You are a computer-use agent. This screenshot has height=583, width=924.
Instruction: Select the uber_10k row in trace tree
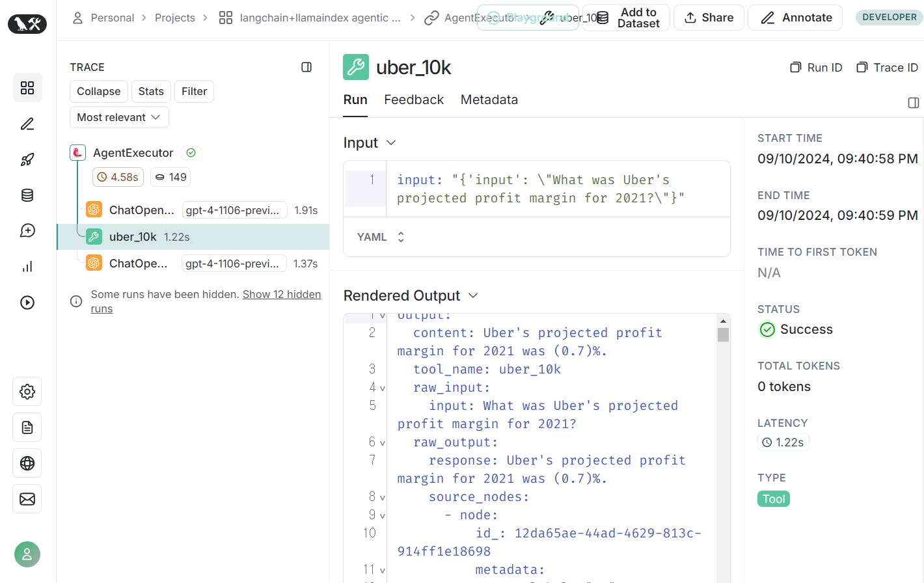(193, 237)
